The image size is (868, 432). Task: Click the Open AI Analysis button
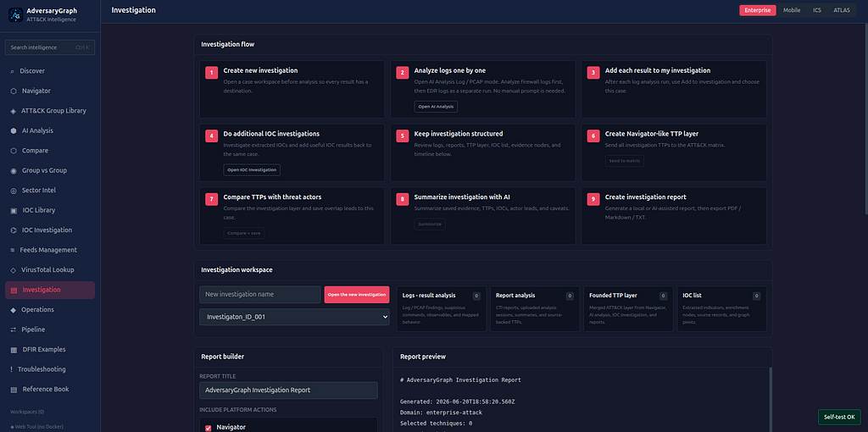click(436, 106)
